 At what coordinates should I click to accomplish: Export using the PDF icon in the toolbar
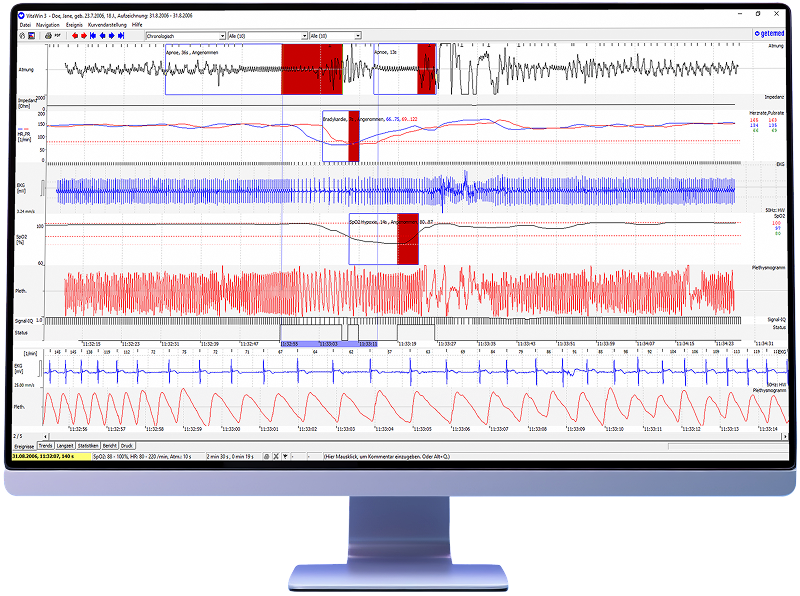(x=57, y=35)
